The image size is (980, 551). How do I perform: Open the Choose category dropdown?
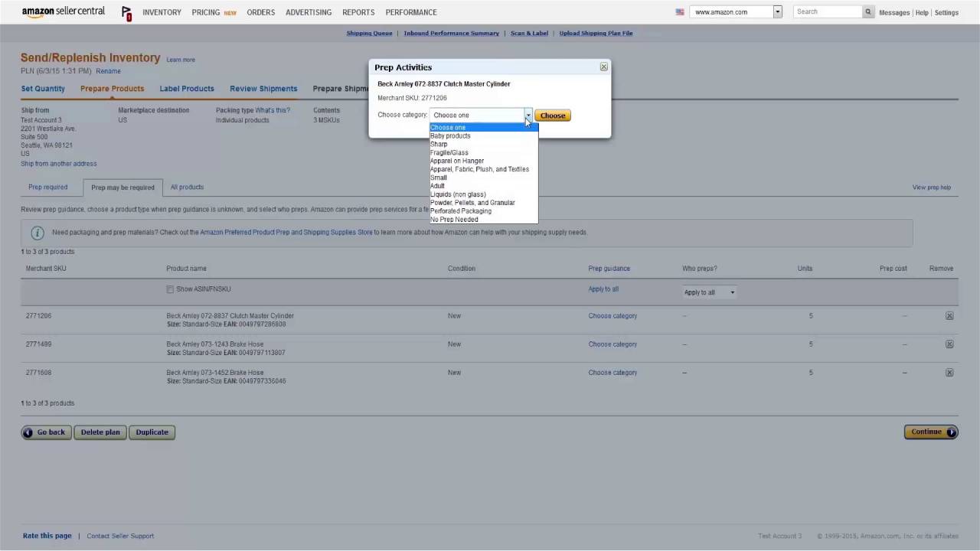(x=481, y=115)
